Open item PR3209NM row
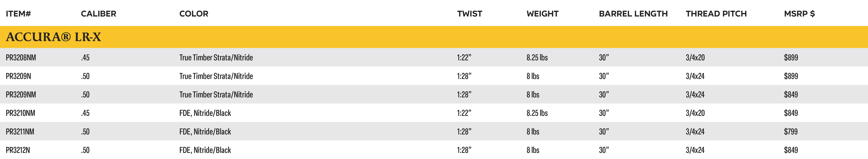 [x=434, y=94]
